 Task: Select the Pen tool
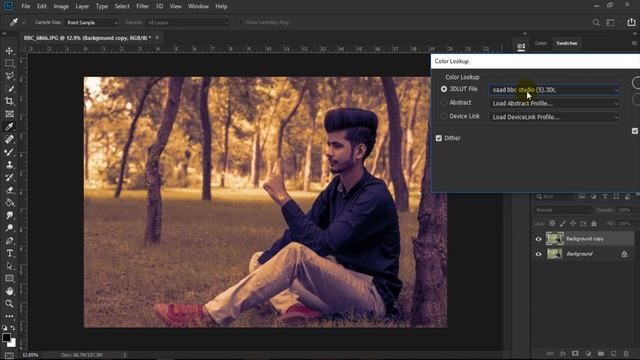9,240
